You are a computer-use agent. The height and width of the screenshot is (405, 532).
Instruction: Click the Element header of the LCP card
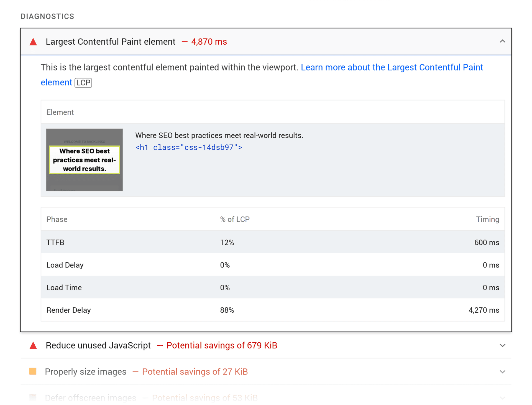(x=60, y=112)
